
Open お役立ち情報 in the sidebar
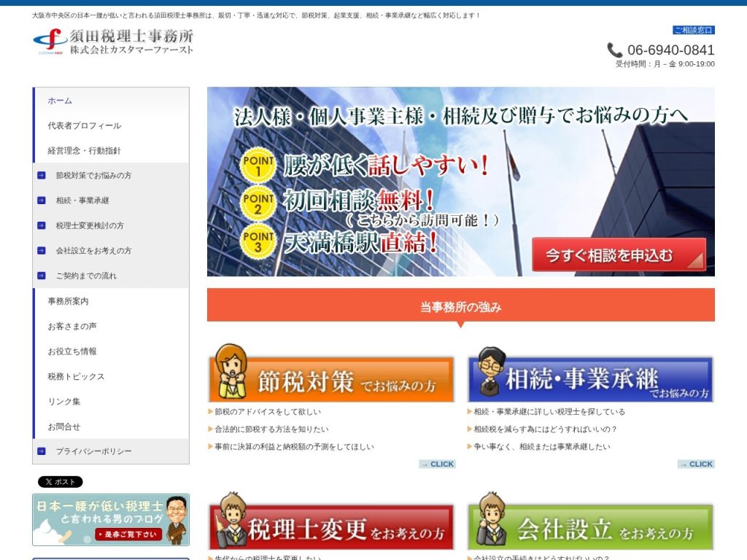coord(72,351)
